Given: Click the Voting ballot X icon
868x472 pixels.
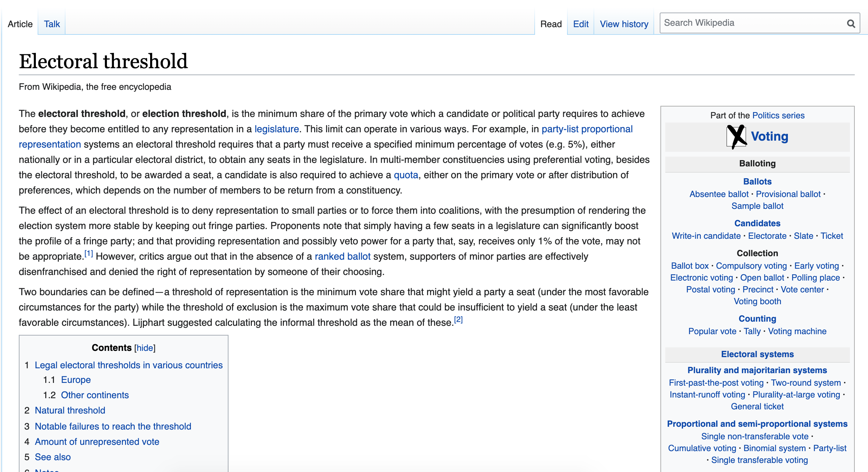Looking at the screenshot, I should coord(736,136).
